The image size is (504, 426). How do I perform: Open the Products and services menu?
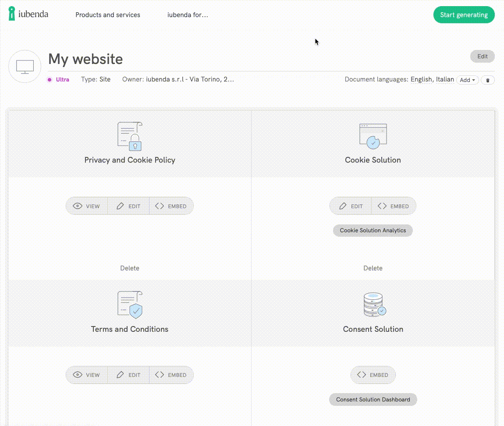tap(108, 15)
